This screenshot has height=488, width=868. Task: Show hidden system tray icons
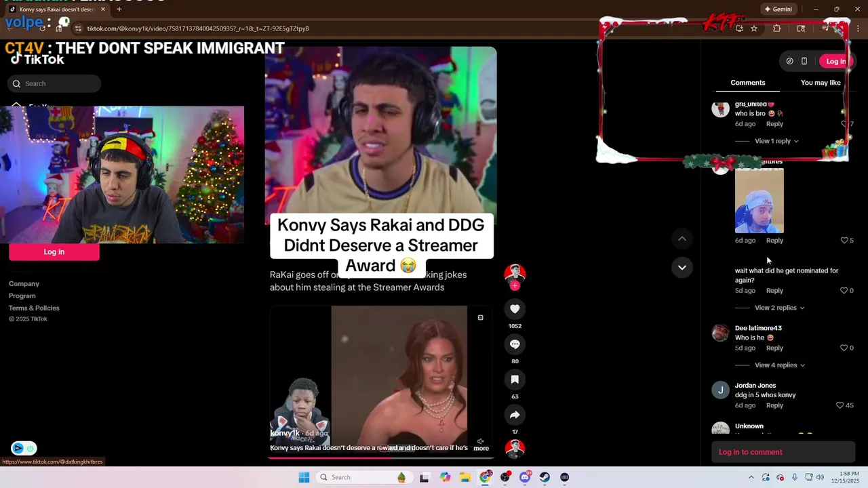point(751,477)
